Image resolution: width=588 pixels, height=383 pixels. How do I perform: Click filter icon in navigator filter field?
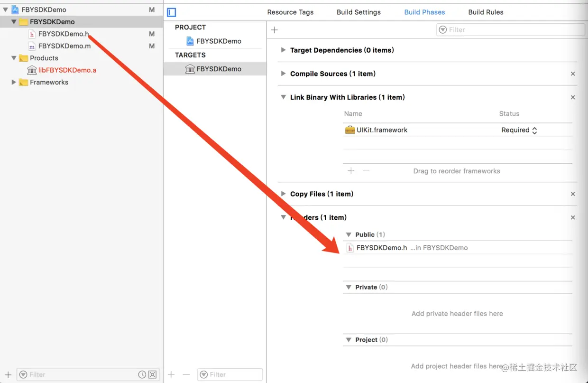point(23,374)
